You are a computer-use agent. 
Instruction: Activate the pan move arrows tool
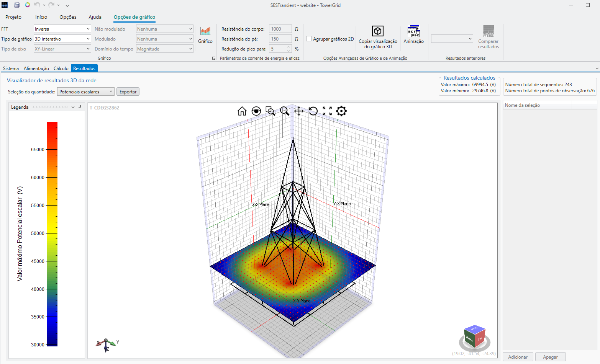tap(299, 111)
